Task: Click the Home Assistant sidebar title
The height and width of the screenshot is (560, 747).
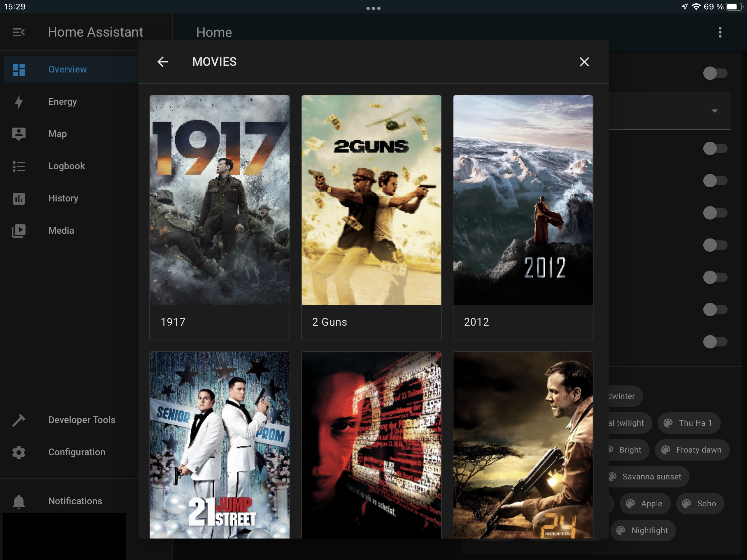Action: pos(96,33)
